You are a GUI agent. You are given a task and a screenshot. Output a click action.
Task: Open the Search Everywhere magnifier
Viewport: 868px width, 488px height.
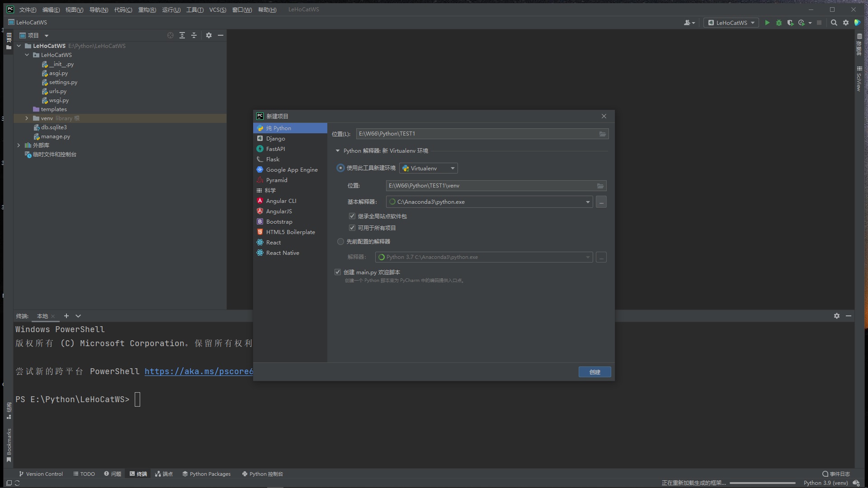point(834,23)
